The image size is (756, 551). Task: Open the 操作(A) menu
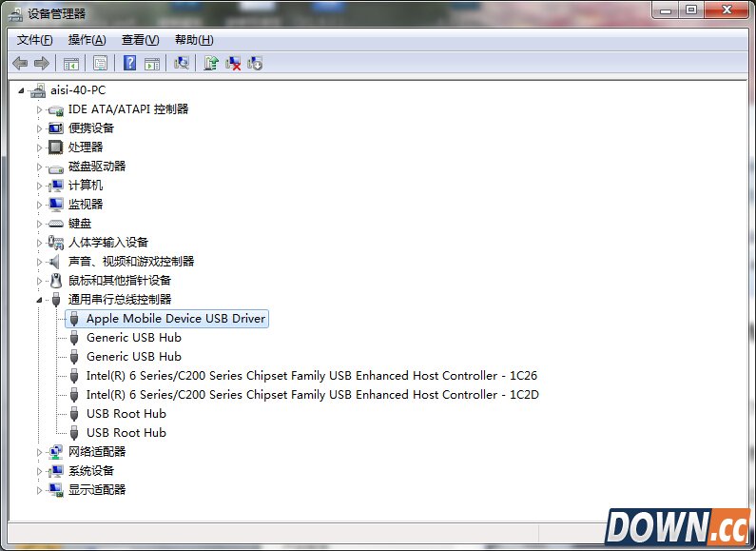coord(87,39)
